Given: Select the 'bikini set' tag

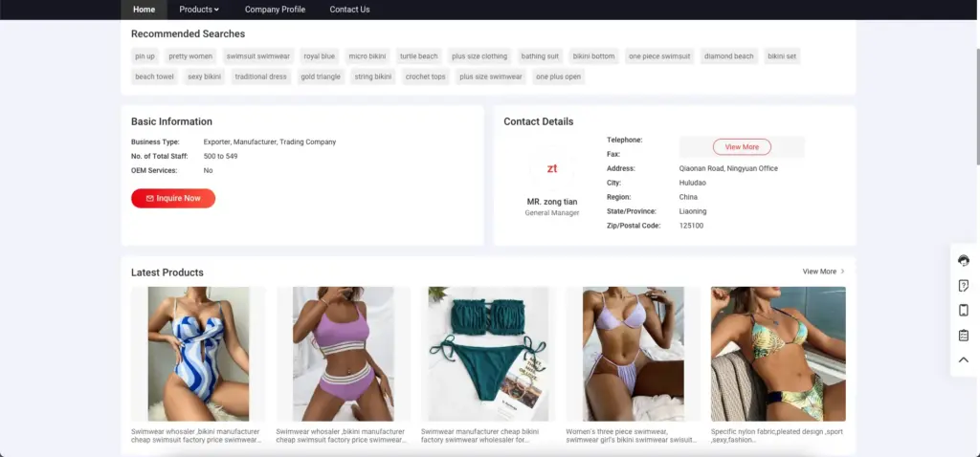Looking at the screenshot, I should pyautogui.click(x=782, y=56).
